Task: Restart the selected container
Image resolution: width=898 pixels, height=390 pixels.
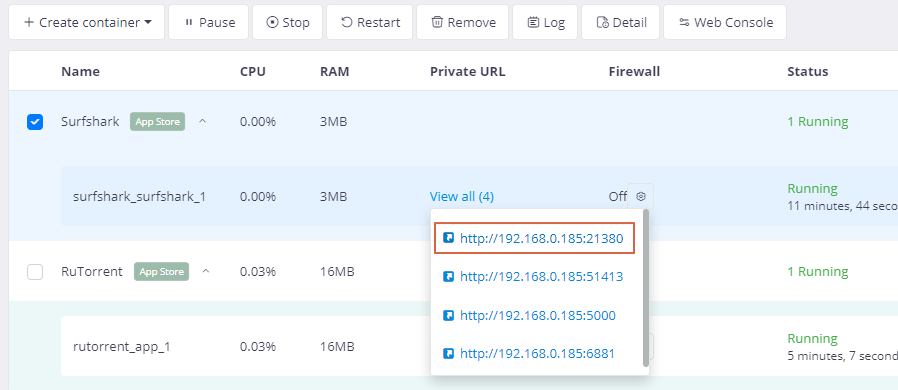Action: [369, 22]
